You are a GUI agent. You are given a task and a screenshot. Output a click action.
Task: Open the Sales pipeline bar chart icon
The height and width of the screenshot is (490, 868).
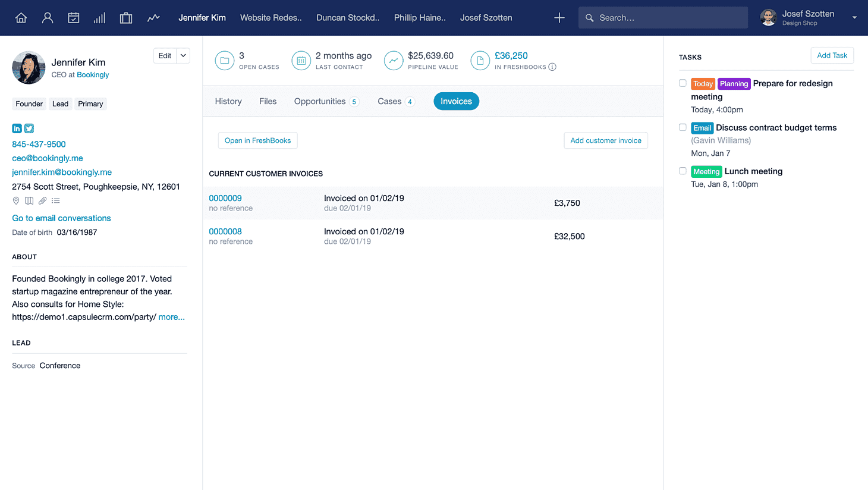[x=99, y=18]
